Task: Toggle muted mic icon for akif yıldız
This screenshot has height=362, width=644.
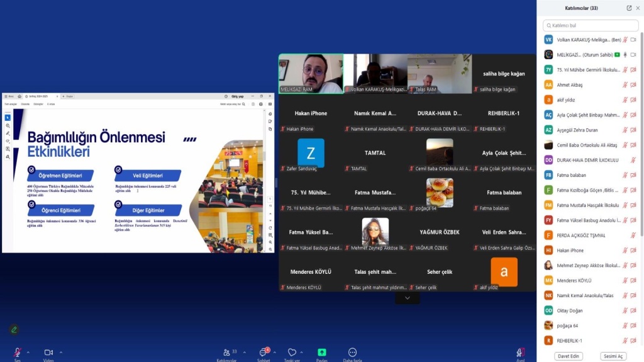Action: click(625, 100)
